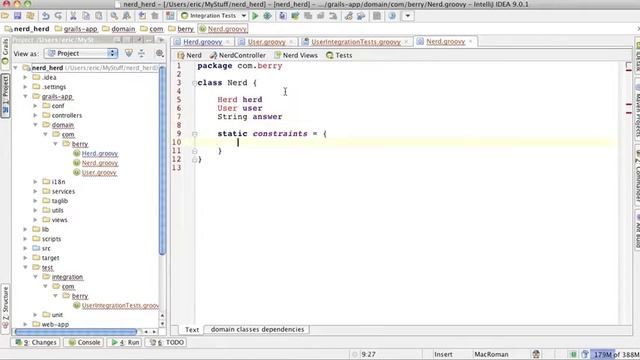Image resolution: width=640 pixels, height=360 pixels.
Task: Switch to Herd.groovy editor tab
Action: [x=202, y=42]
